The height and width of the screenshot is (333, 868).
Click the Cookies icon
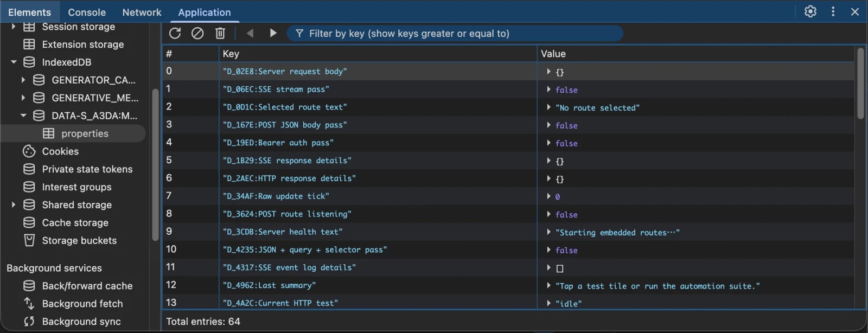coord(29,151)
